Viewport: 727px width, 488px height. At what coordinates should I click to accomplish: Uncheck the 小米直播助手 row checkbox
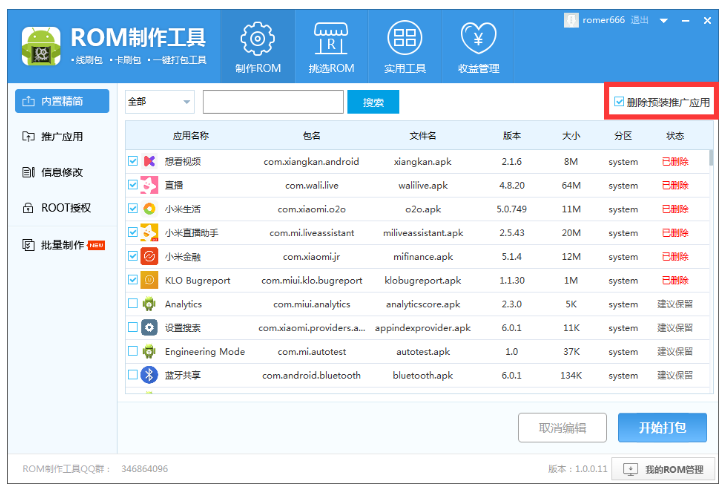pyautogui.click(x=133, y=232)
